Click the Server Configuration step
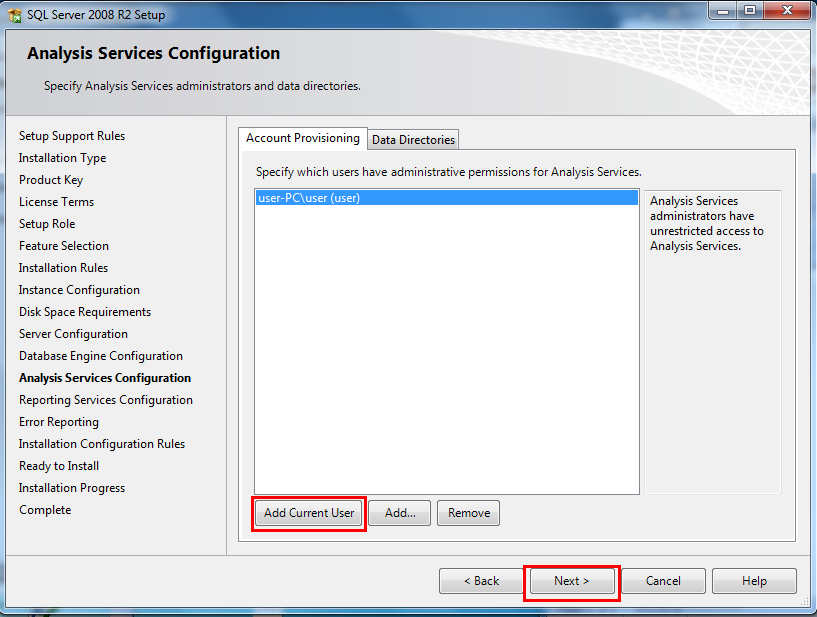The height and width of the screenshot is (617, 817). coord(73,334)
